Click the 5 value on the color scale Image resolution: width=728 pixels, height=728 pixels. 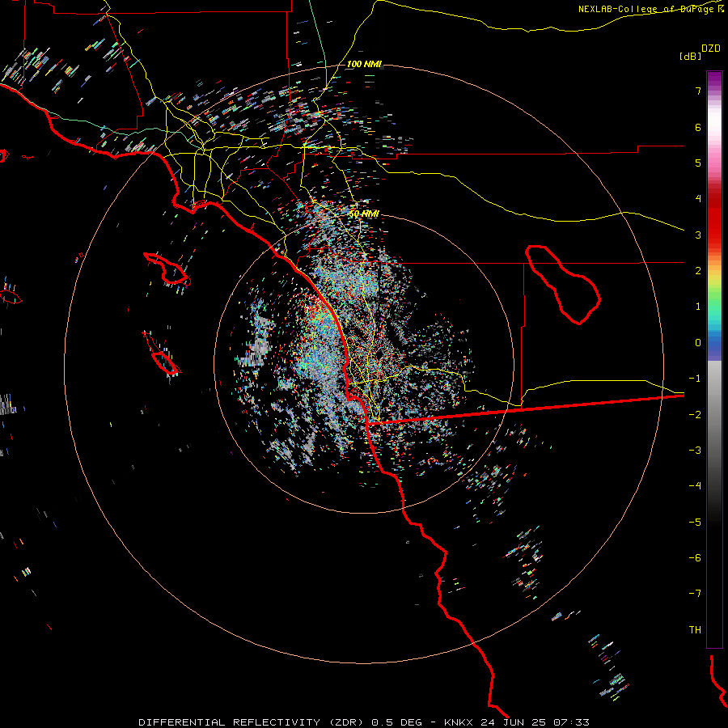[x=698, y=163]
